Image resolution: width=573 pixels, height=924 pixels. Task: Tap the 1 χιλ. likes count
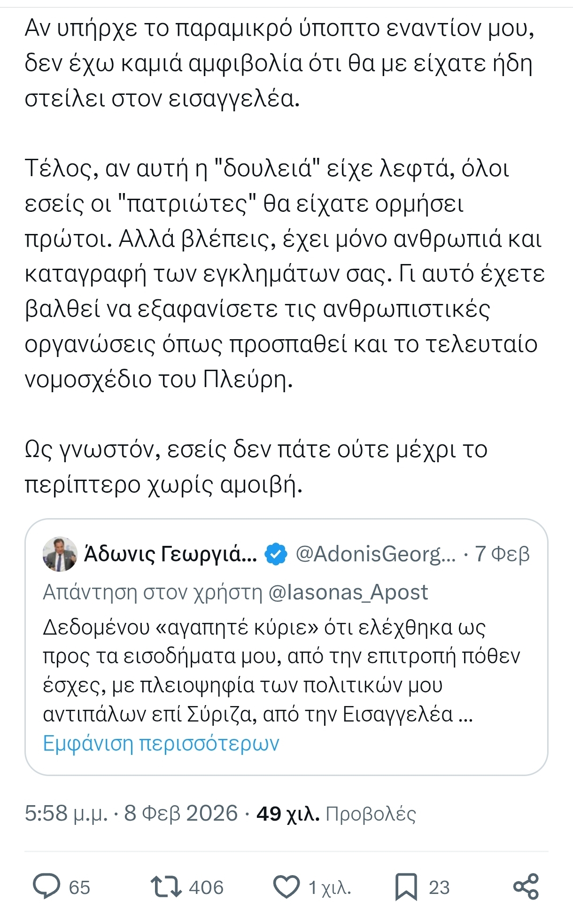pos(329,887)
